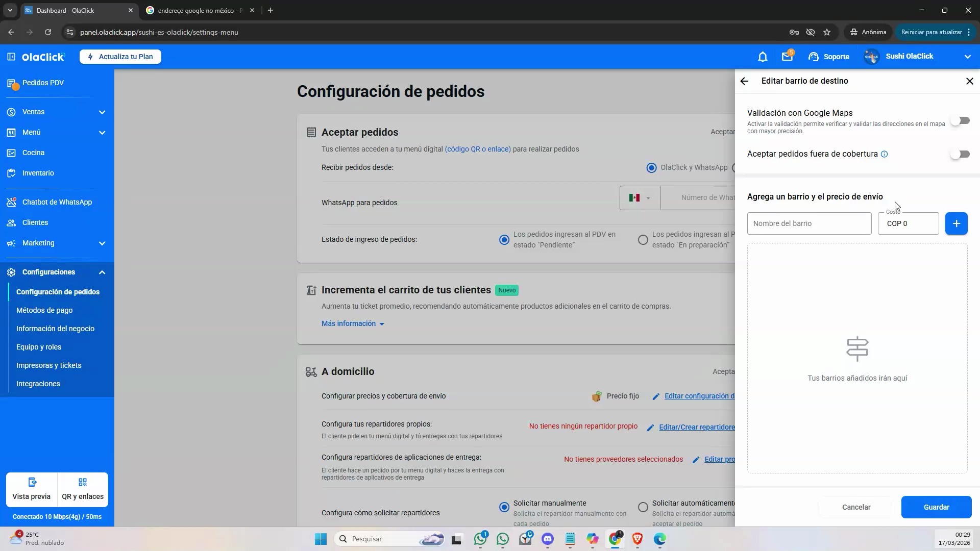This screenshot has height=551, width=980.
Task: Expand the Más información section
Action: 353,323
